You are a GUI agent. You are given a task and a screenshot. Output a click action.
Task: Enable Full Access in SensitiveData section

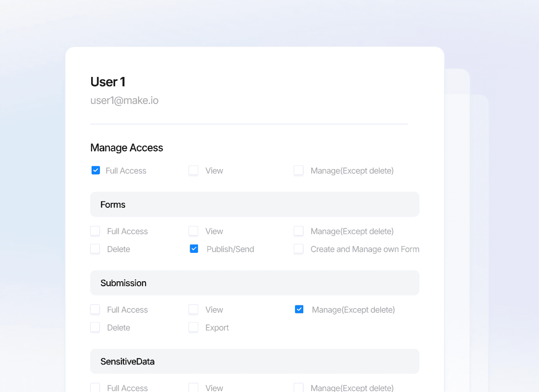(x=95, y=388)
